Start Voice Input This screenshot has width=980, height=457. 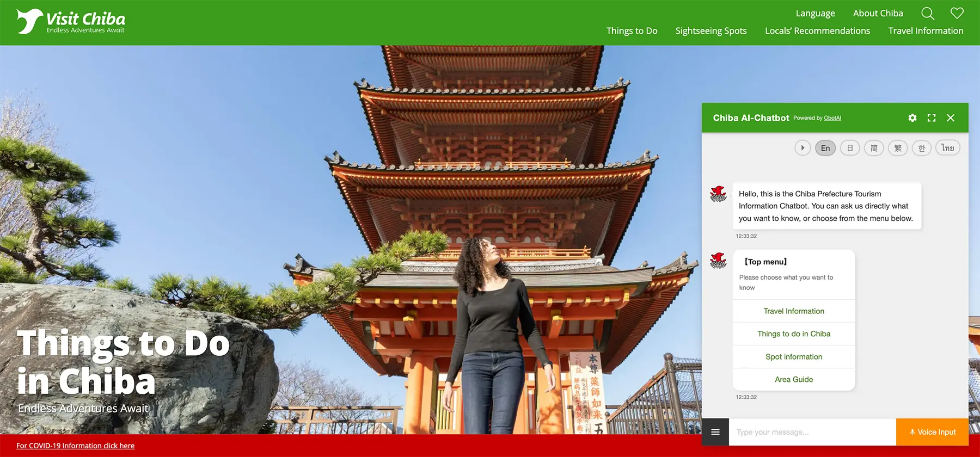point(932,432)
